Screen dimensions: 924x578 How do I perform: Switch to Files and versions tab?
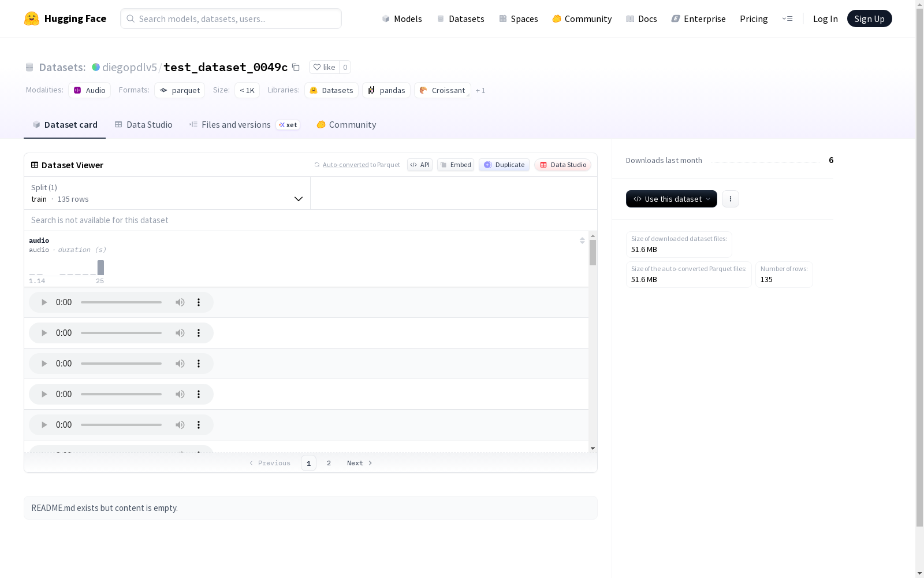point(244,125)
